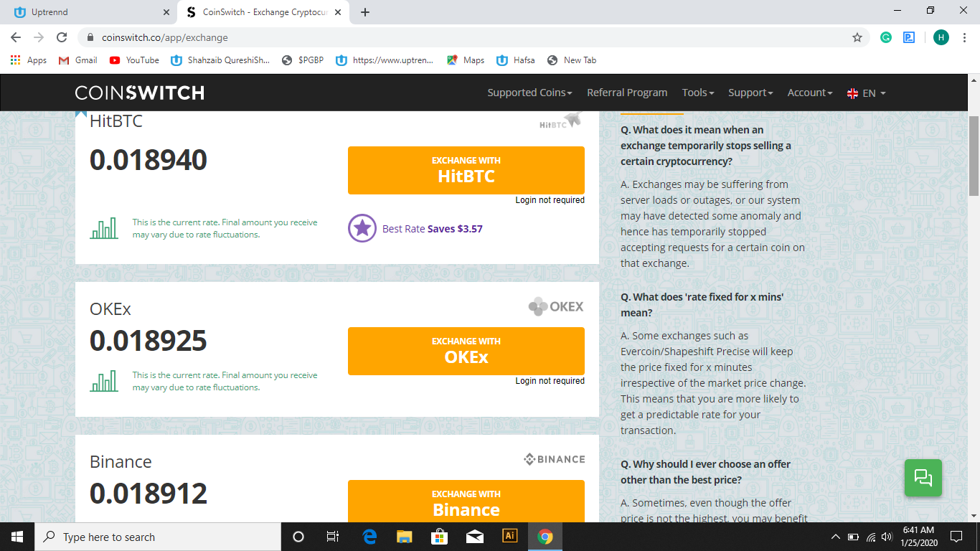Open the YouTube bookmark

pyautogui.click(x=134, y=60)
